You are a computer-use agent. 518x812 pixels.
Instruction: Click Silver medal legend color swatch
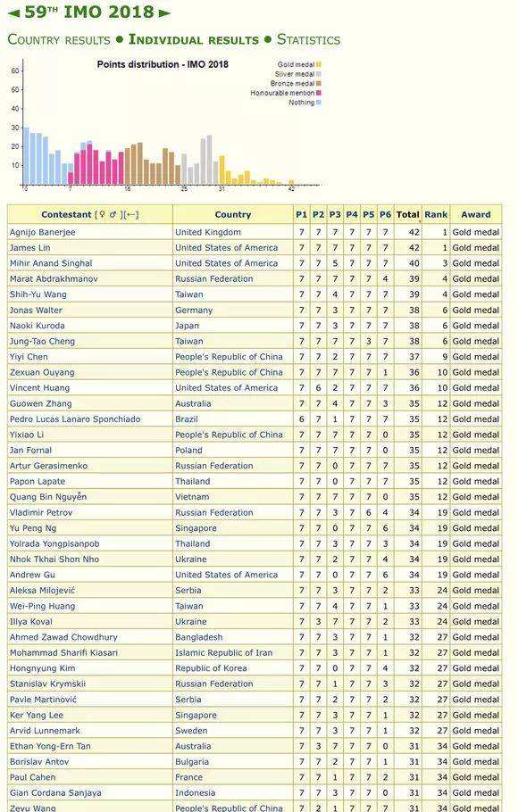tap(319, 74)
